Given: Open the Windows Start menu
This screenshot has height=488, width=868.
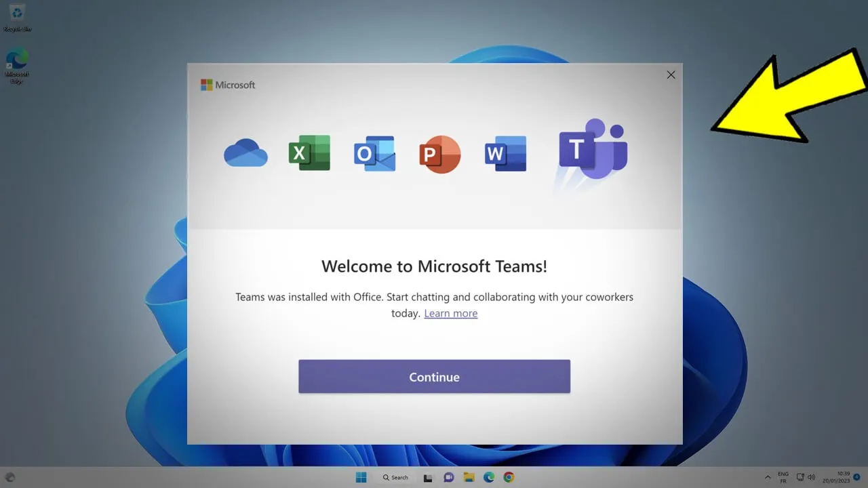Looking at the screenshot, I should pos(361,477).
